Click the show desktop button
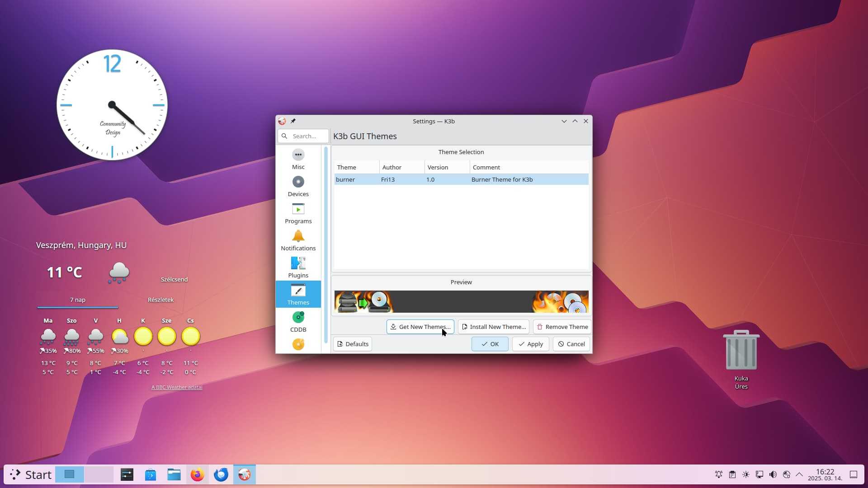This screenshot has width=868, height=488. [854, 474]
